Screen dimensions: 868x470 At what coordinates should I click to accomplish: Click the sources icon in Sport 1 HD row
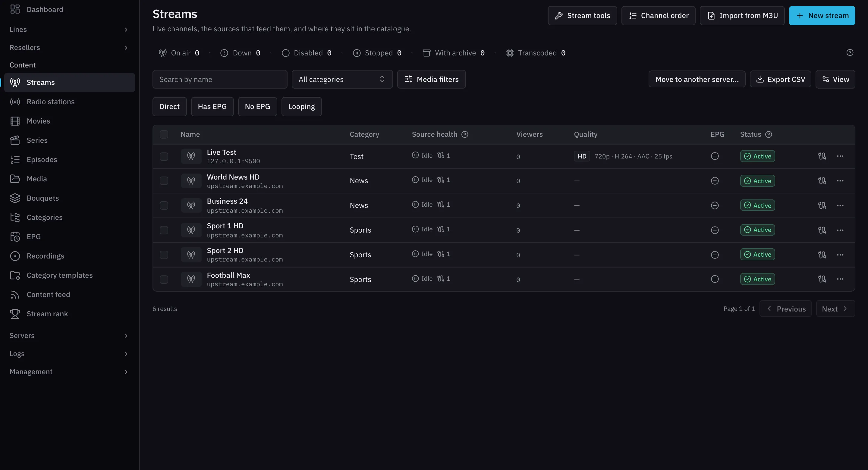click(x=822, y=230)
